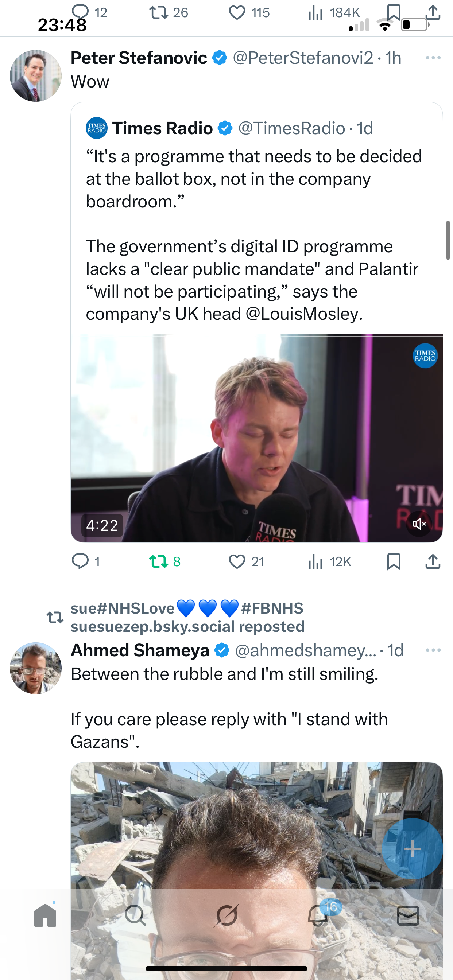The height and width of the screenshot is (980, 453).
Task: Undo repost on the Times Radio post
Action: pyautogui.click(x=159, y=561)
